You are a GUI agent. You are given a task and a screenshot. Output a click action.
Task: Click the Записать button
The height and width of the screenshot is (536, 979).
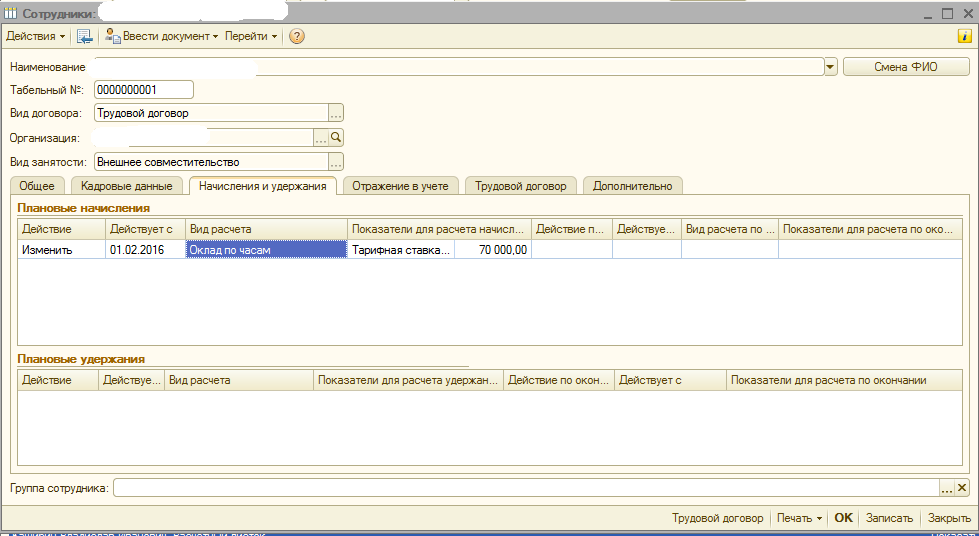889,518
